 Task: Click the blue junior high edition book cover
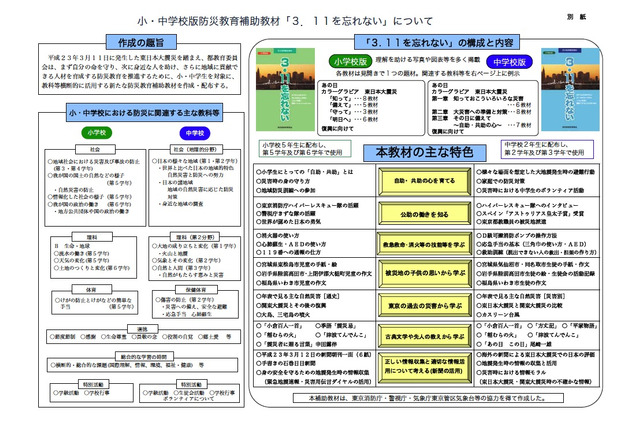point(570,89)
